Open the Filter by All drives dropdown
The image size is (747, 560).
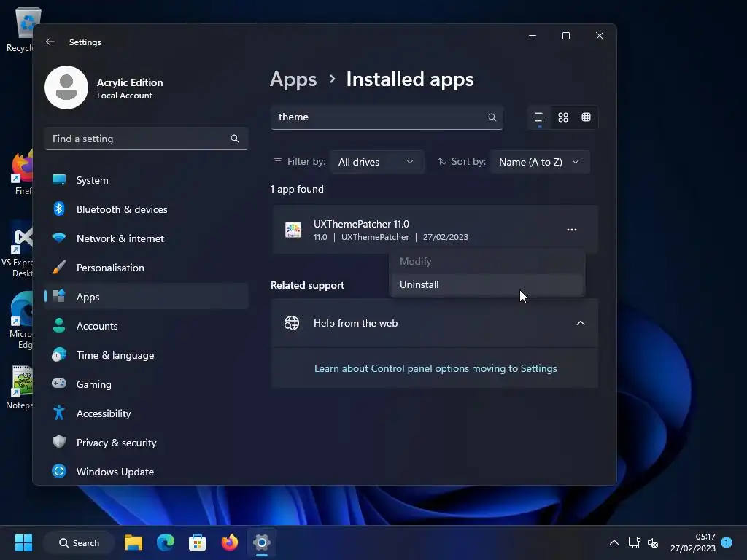pyautogui.click(x=376, y=162)
